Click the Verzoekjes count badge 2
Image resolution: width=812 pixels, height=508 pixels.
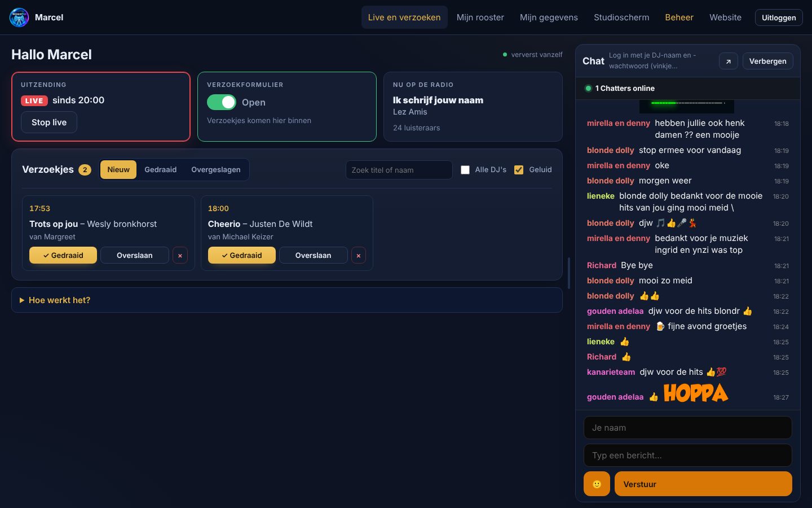tap(85, 169)
